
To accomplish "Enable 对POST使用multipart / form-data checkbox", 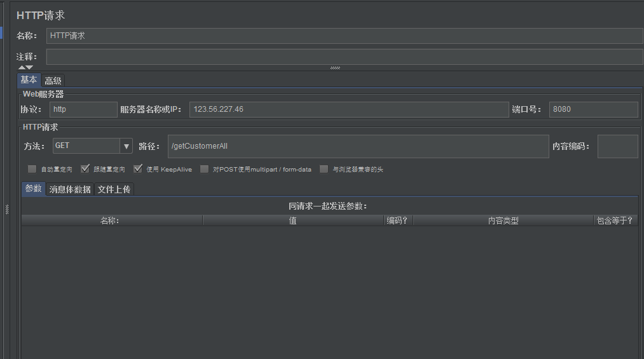I will pos(204,170).
